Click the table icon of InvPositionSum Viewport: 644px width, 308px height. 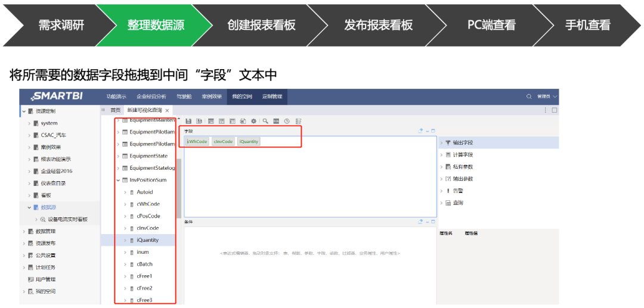point(125,180)
